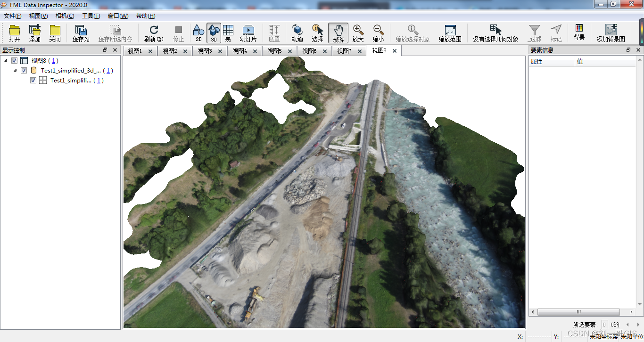Click the 3D terrain model view
Screen dimensions: 644x342
324,192
